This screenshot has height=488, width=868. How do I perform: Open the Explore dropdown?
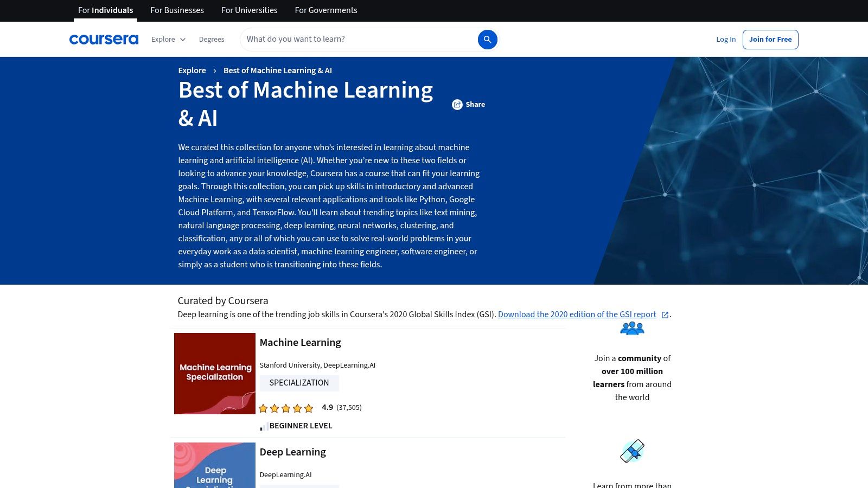163,39
